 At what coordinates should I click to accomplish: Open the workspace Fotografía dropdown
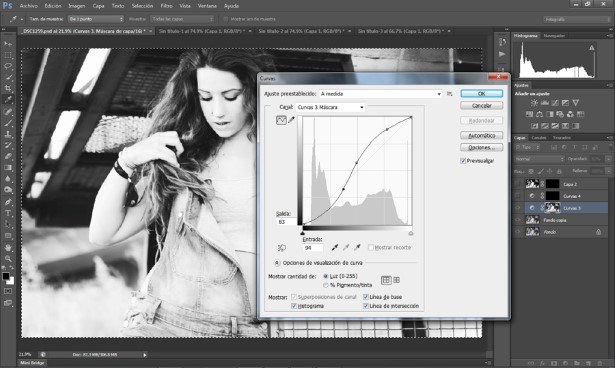[577, 19]
